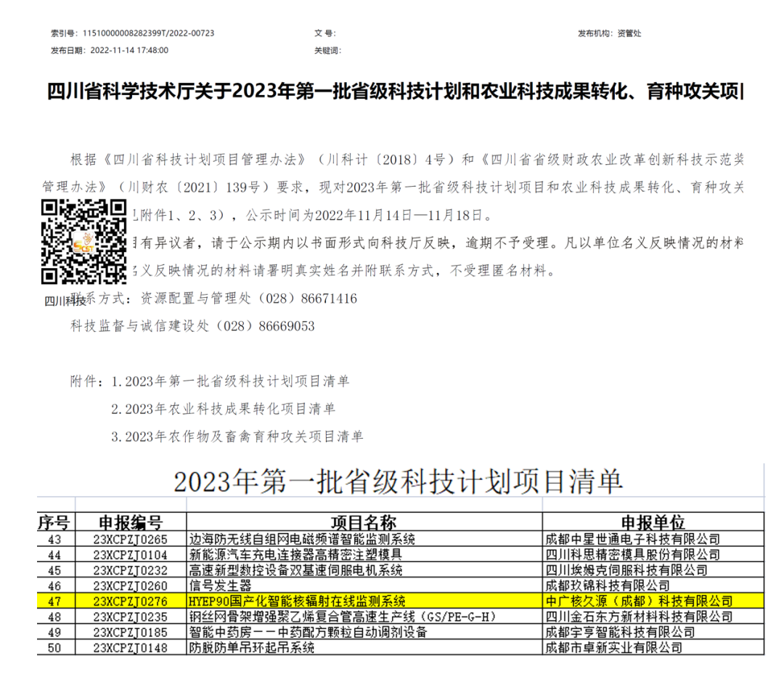The width and height of the screenshot is (784, 682).
Task: Select the 项目名称 column header
Action: [x=364, y=523]
